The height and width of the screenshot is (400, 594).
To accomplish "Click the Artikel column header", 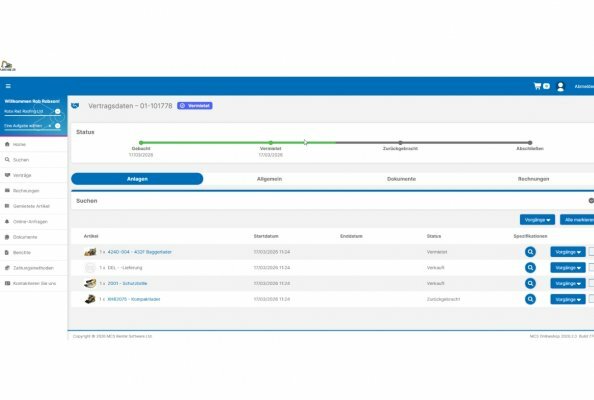I will point(91,236).
